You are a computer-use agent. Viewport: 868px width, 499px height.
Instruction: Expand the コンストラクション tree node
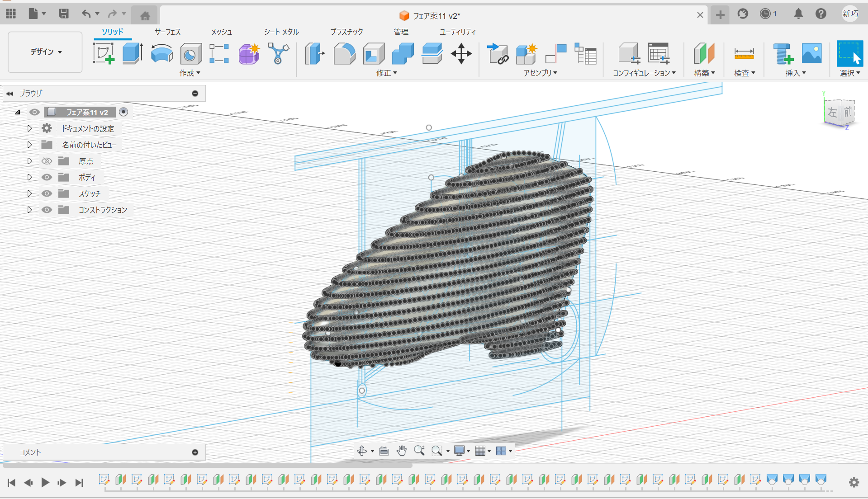30,210
